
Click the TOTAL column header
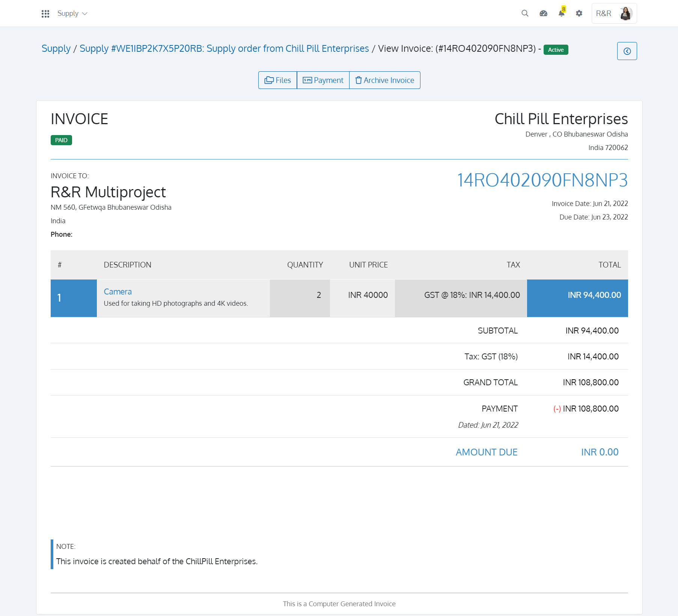point(610,265)
